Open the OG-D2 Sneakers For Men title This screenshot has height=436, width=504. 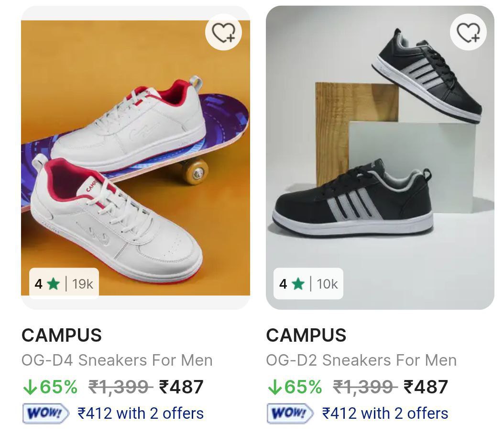(x=362, y=360)
